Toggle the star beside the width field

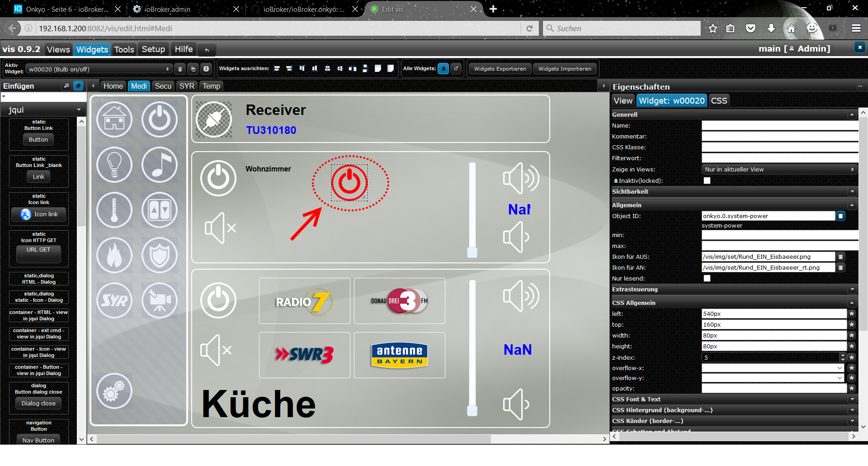[852, 335]
